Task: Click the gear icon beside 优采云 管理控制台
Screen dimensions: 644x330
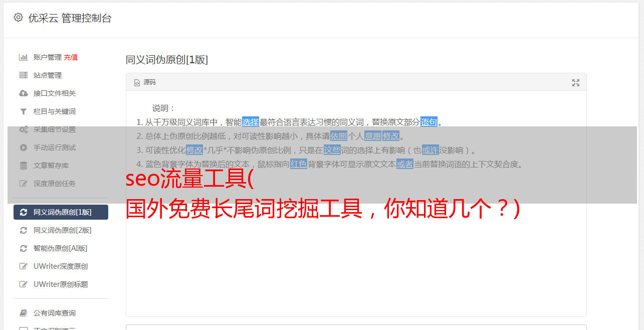Action: 18,18
